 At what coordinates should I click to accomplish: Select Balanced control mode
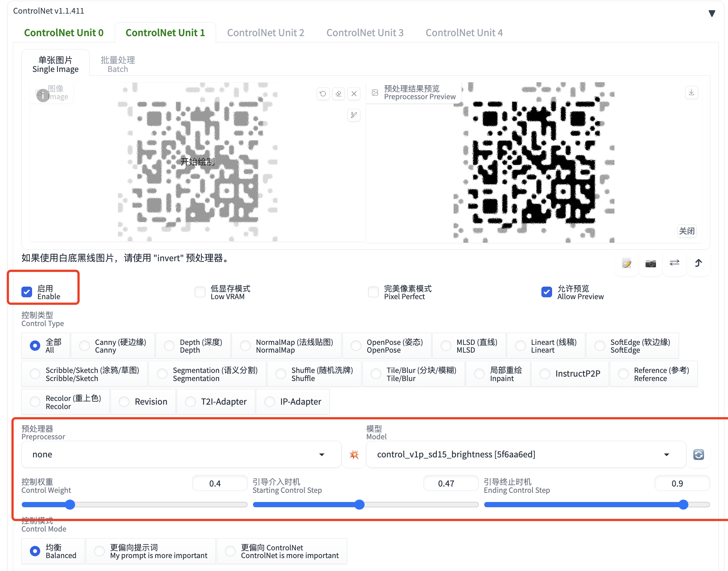tap(53, 551)
